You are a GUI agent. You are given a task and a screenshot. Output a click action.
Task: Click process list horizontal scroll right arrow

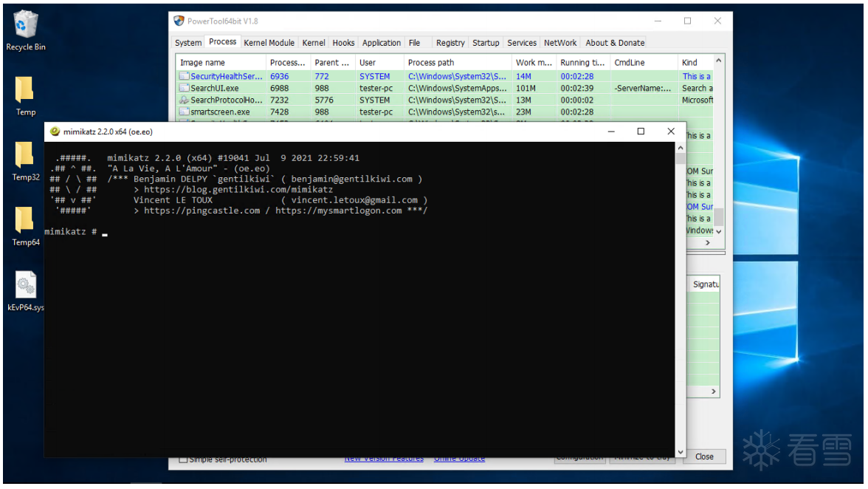click(707, 242)
